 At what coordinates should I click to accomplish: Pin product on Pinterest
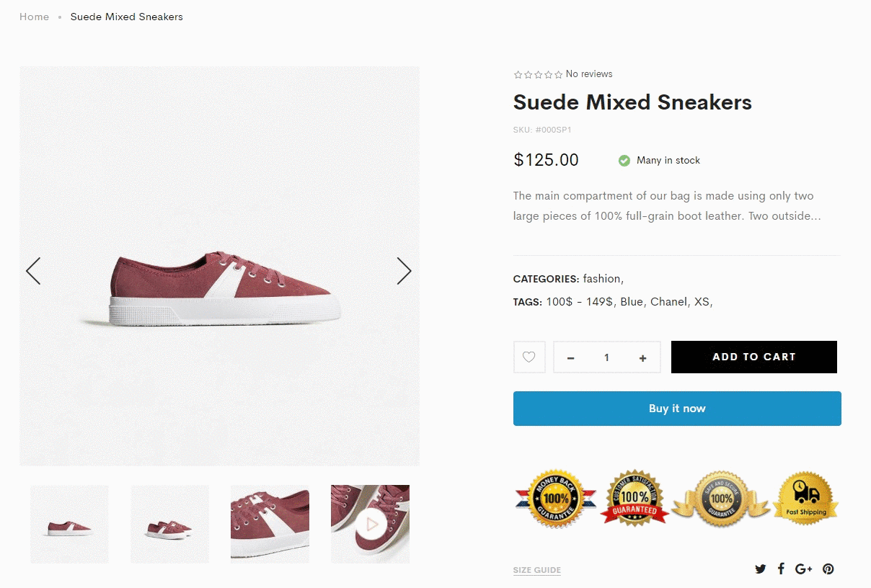828,569
